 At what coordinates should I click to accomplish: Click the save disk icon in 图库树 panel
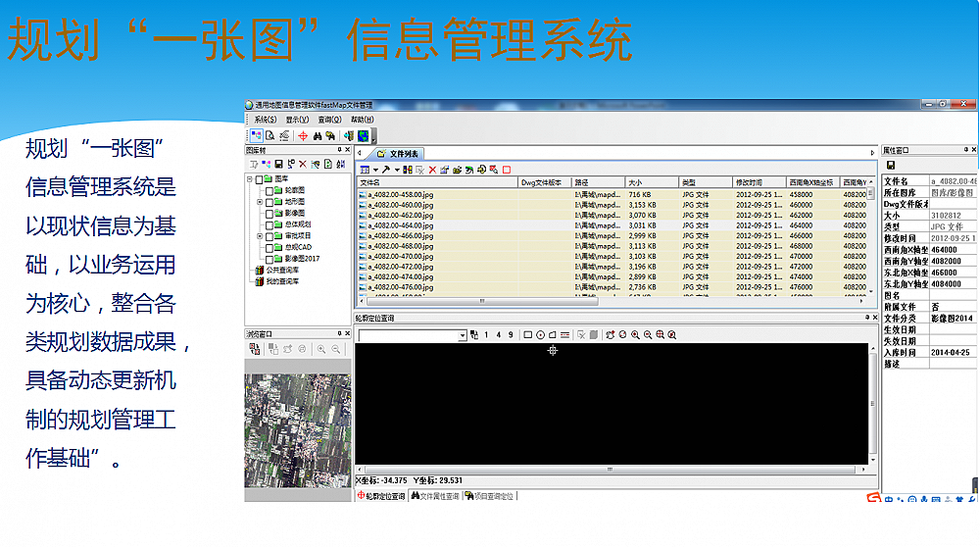pyautogui.click(x=278, y=164)
